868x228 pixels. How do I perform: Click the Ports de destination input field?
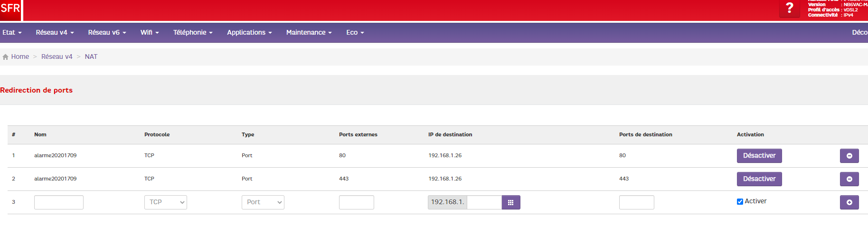[636, 202]
